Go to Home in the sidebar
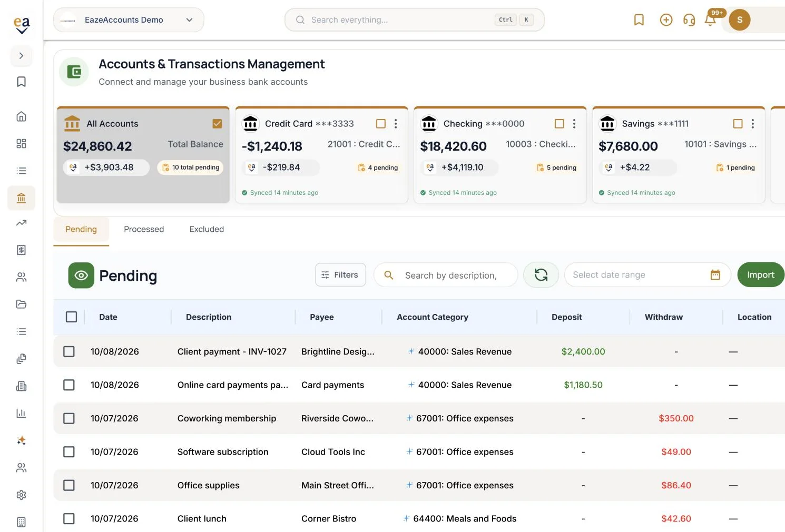This screenshot has height=532, width=785. pos(21,116)
